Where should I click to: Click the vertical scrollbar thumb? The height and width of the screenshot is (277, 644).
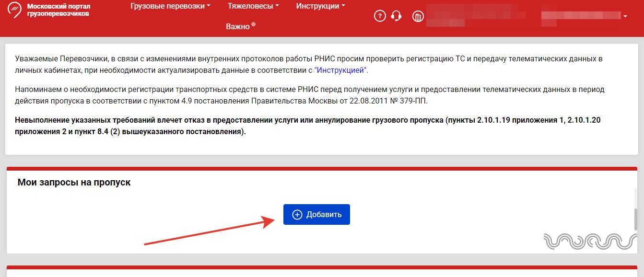click(x=636, y=220)
